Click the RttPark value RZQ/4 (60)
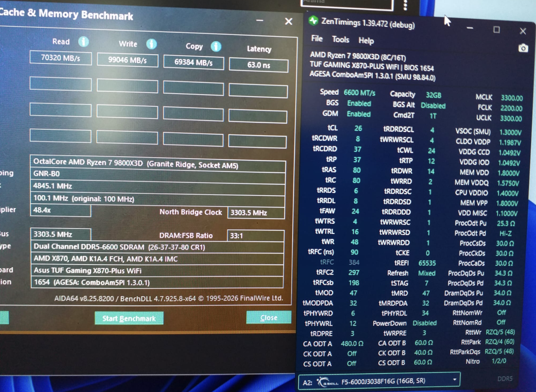This screenshot has width=536, height=392. pos(500,342)
